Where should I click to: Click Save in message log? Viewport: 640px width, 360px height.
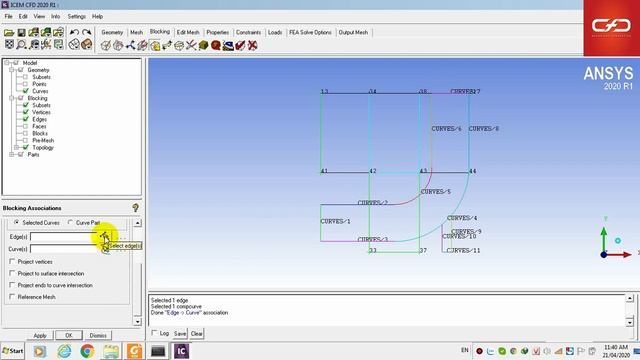tap(180, 333)
